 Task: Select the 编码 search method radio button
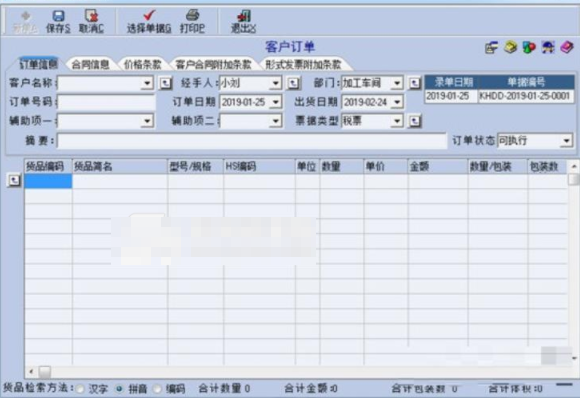(x=158, y=389)
